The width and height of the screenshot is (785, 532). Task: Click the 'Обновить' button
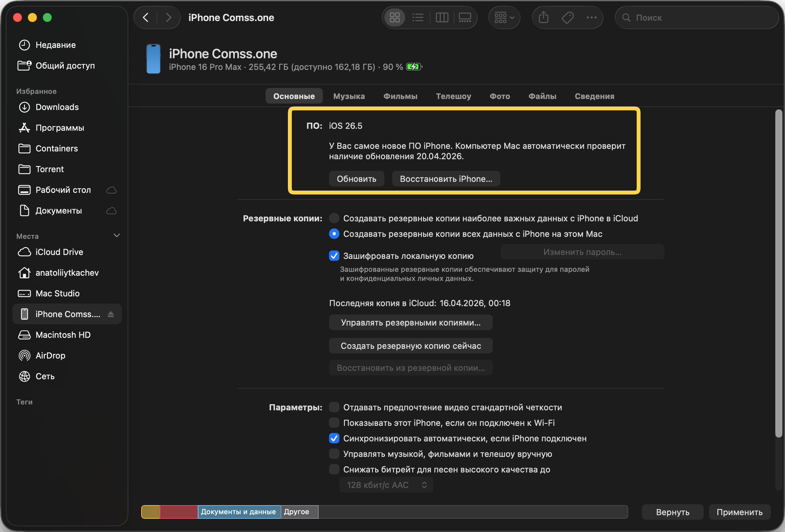coord(356,179)
